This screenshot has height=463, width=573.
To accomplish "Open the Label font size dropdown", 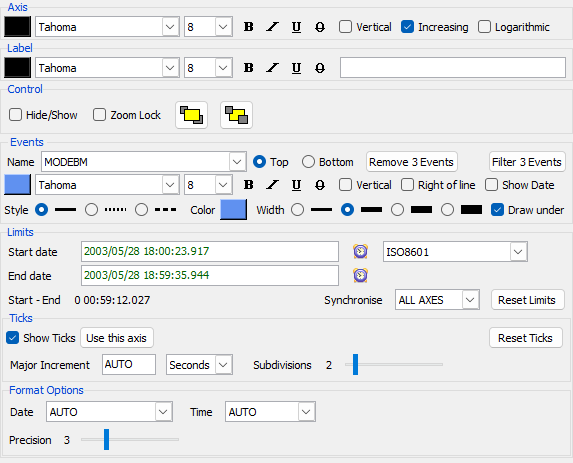I will point(223,68).
